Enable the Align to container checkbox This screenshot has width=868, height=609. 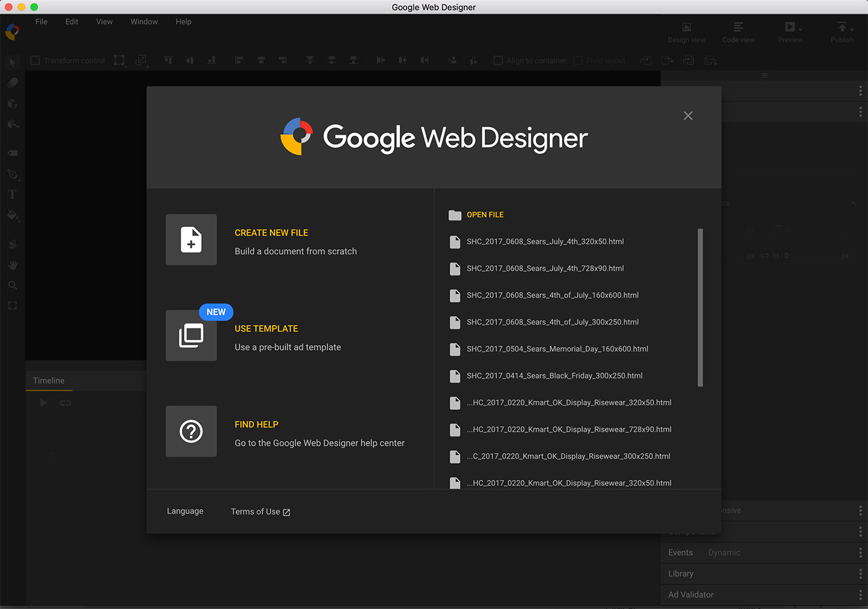[x=498, y=60]
